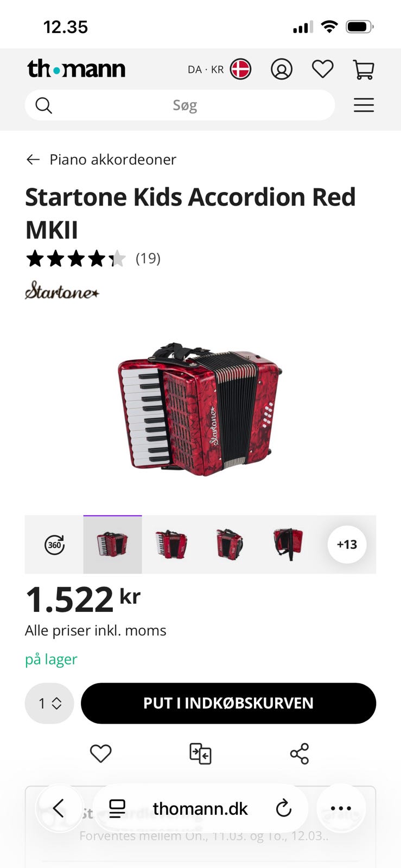The height and width of the screenshot is (868, 401).
Task: Open the 19 customer reviews
Action: (x=148, y=258)
